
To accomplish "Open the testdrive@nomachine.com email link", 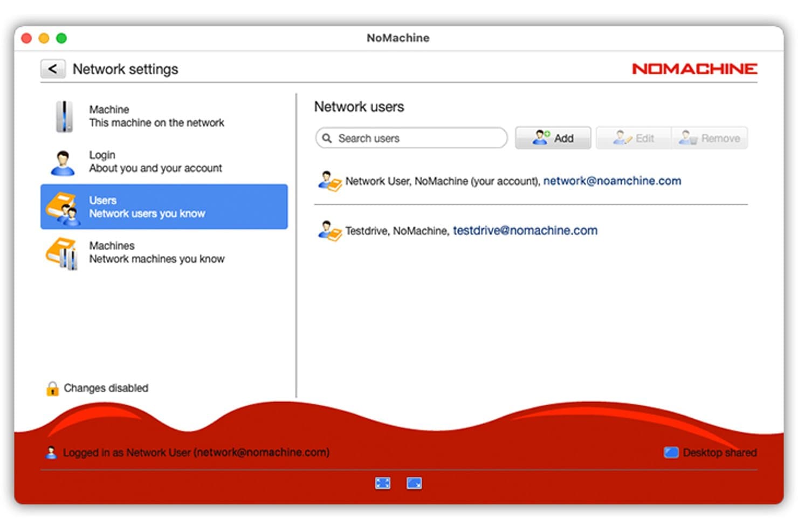I will point(525,231).
